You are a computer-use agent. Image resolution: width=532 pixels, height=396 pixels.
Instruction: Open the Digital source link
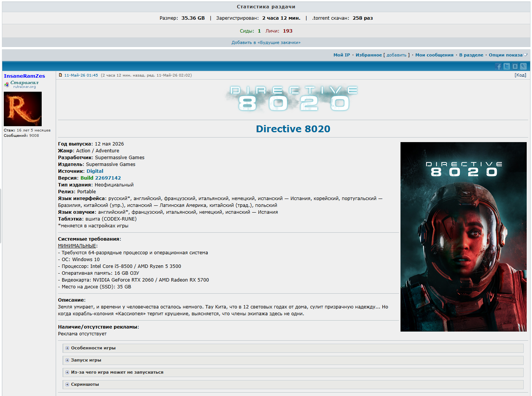[95, 171]
